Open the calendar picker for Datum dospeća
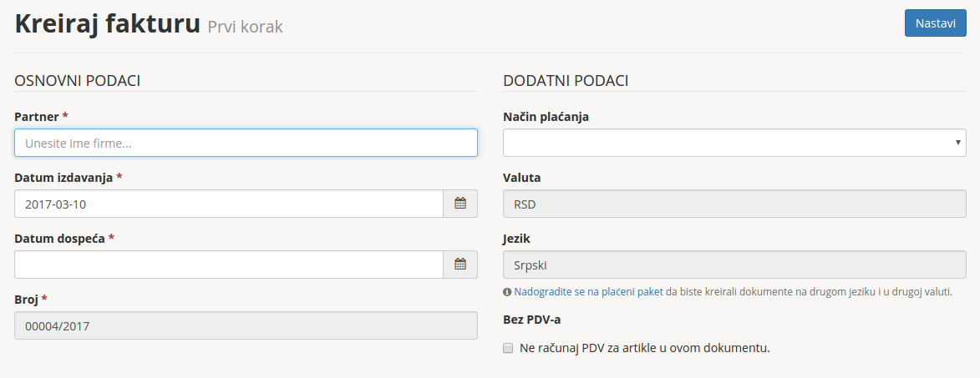 (x=460, y=265)
